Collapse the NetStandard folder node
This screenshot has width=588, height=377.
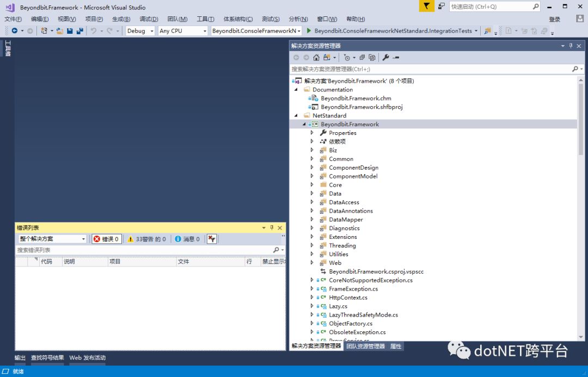point(296,115)
